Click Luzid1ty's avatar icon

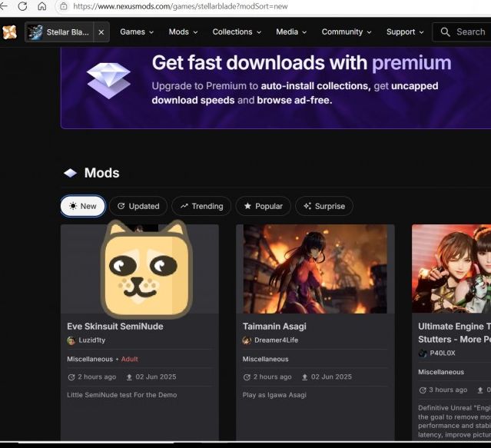pyautogui.click(x=71, y=340)
